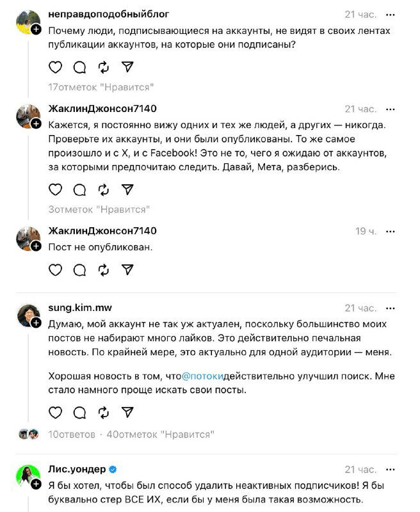The image size is (420, 512).
Task: Follow Лис.уондер via the plus on her avatar
Action: [35, 482]
